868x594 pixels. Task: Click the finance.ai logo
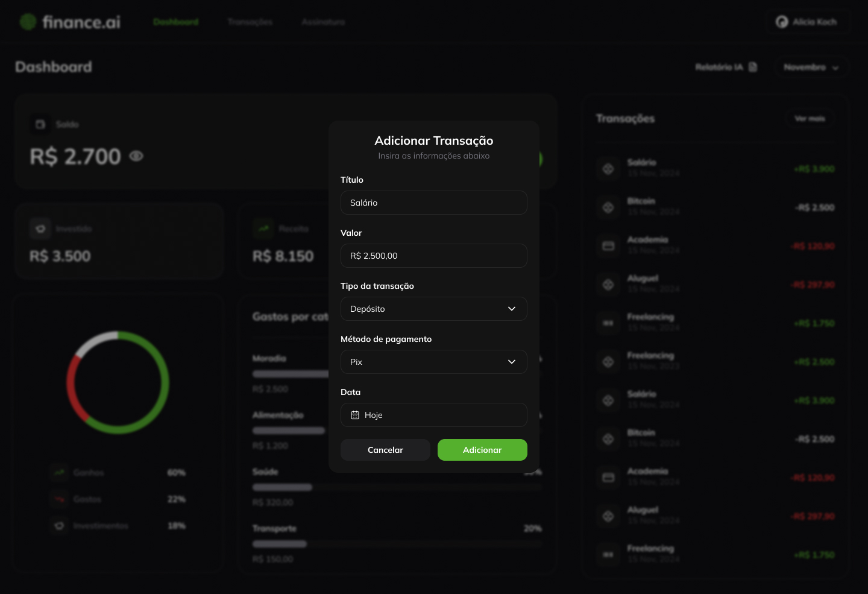70,22
